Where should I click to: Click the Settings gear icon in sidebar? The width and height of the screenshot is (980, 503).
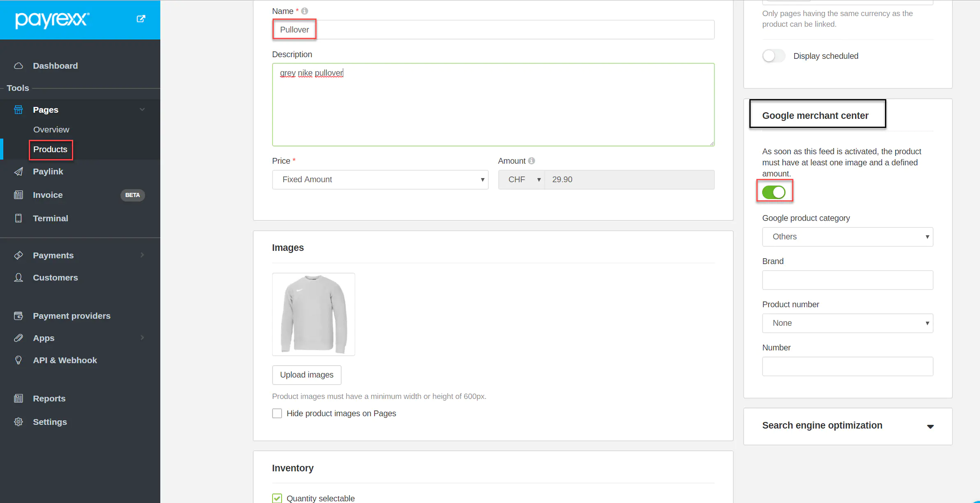(x=18, y=422)
